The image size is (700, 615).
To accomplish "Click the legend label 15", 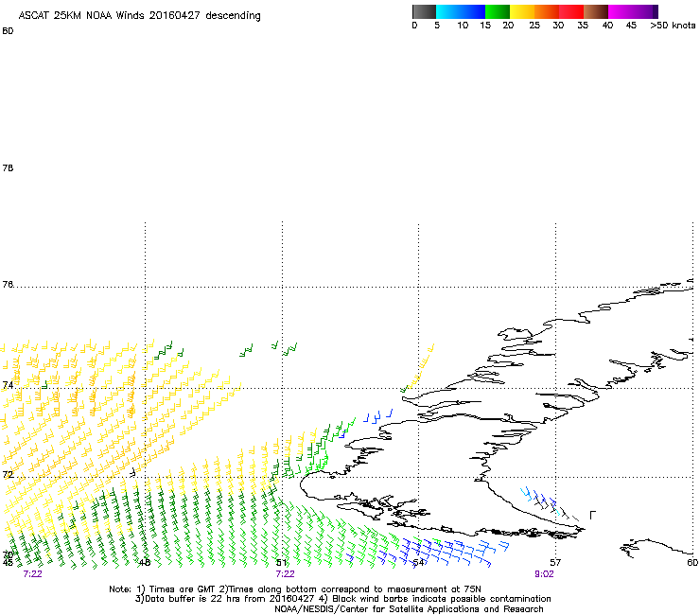I will tap(485, 26).
